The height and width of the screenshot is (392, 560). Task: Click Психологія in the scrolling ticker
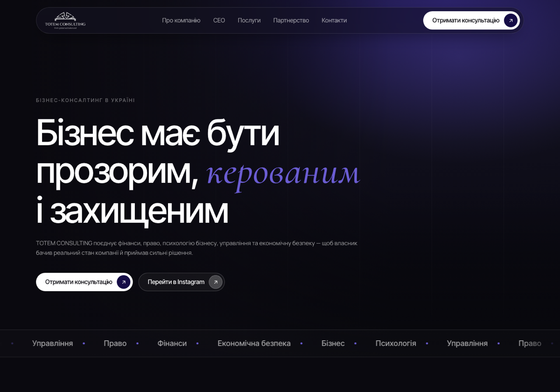tap(396, 343)
